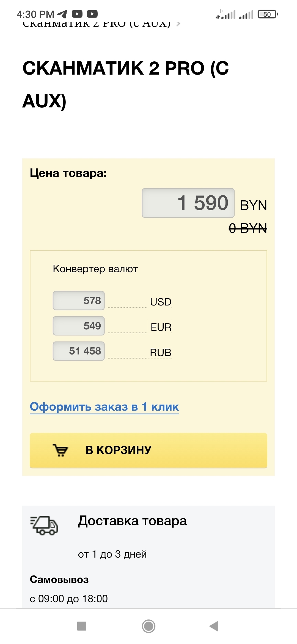This screenshot has height=644, width=297.
Task: Tap the battery indicator icon
Action: [x=268, y=14]
